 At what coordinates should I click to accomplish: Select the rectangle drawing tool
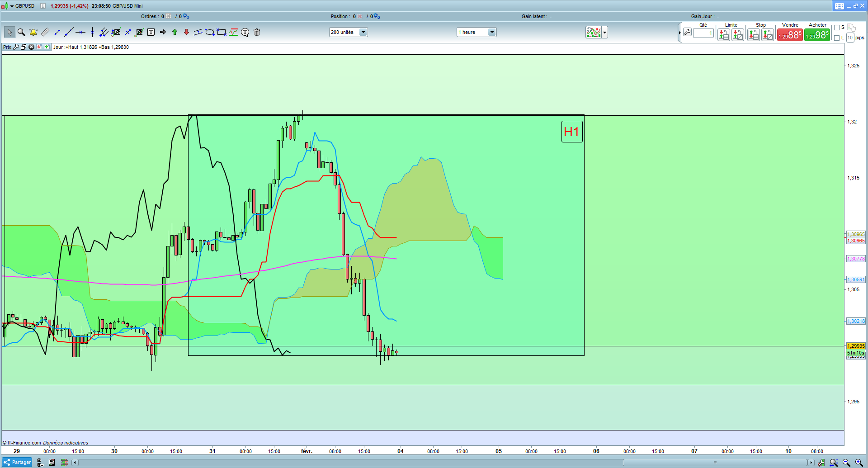pos(222,32)
